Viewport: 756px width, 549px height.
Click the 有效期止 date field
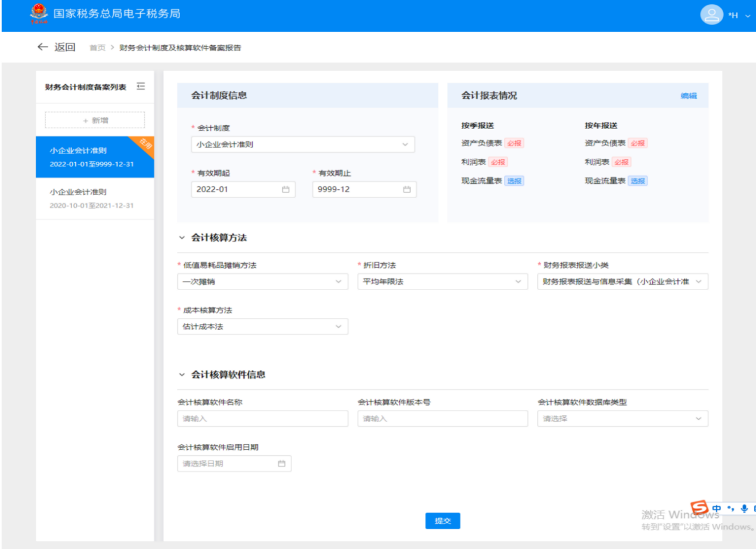click(x=364, y=189)
